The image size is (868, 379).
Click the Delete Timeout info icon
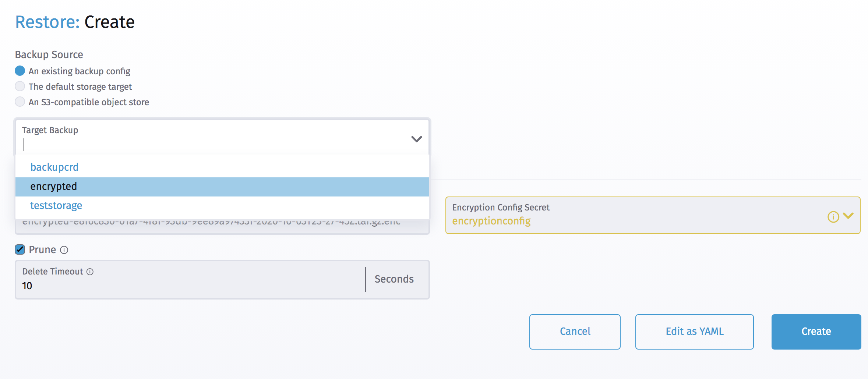coord(90,272)
